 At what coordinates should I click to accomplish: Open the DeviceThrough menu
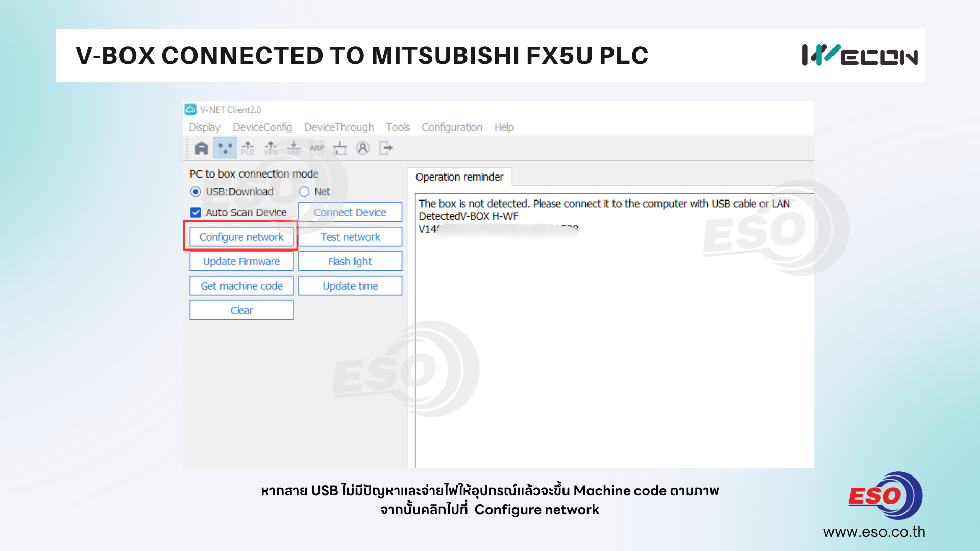[x=339, y=127]
